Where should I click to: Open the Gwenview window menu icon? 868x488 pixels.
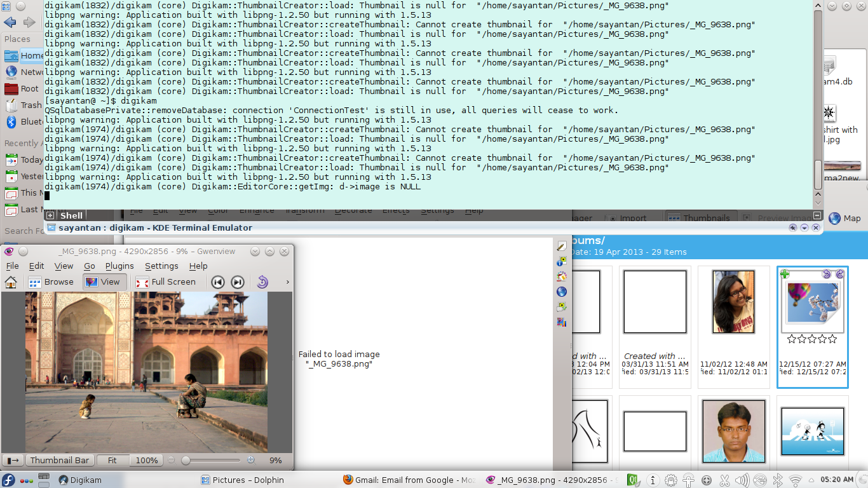coord(9,252)
